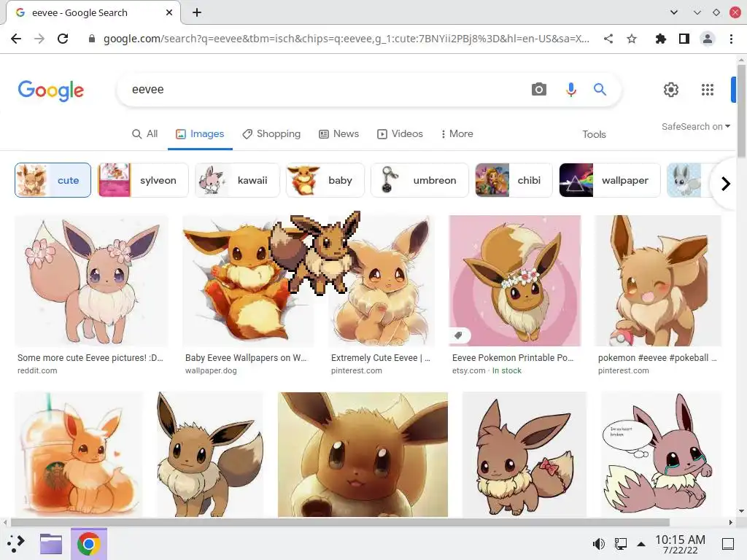The image size is (747, 560).
Task: Click the blue magnifier search button
Action: [600, 90]
